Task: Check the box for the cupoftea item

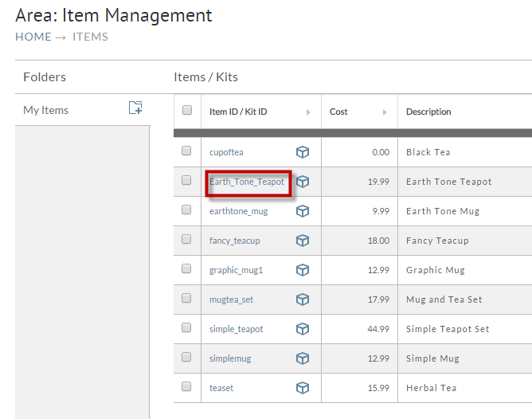Action: point(186,151)
